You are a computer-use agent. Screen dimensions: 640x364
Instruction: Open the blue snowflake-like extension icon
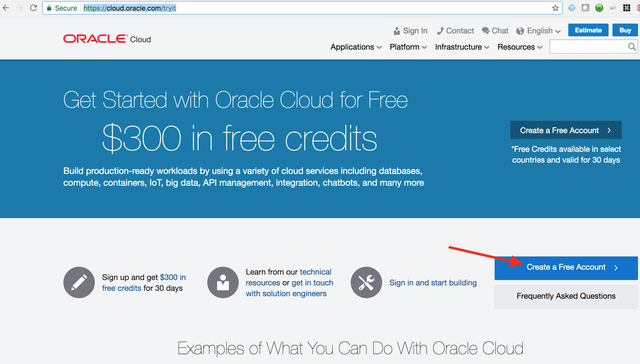(x=571, y=8)
